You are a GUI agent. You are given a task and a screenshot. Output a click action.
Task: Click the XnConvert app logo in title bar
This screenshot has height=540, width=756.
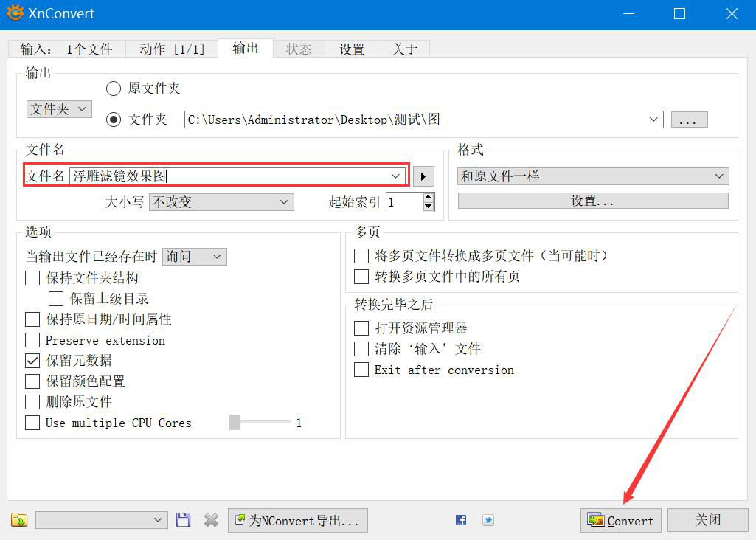[15, 13]
